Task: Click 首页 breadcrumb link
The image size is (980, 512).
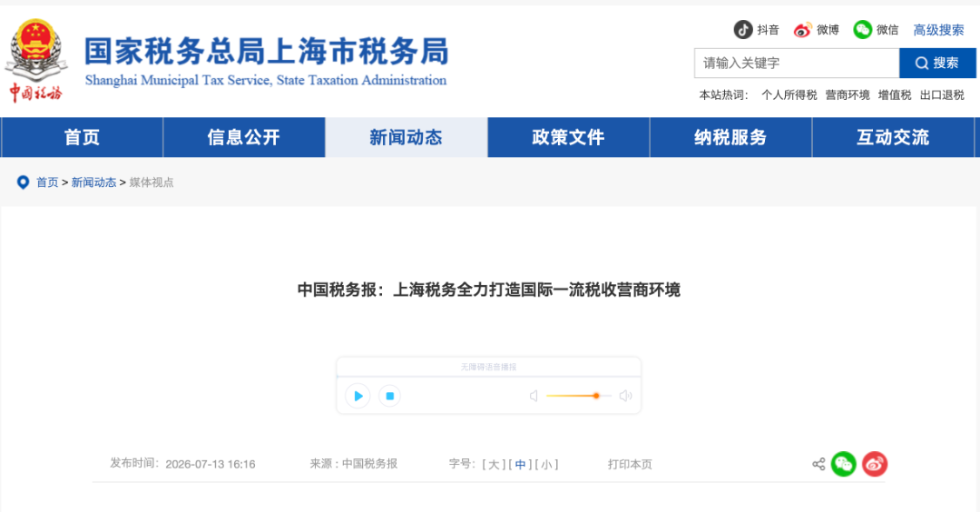Action: coord(47,182)
